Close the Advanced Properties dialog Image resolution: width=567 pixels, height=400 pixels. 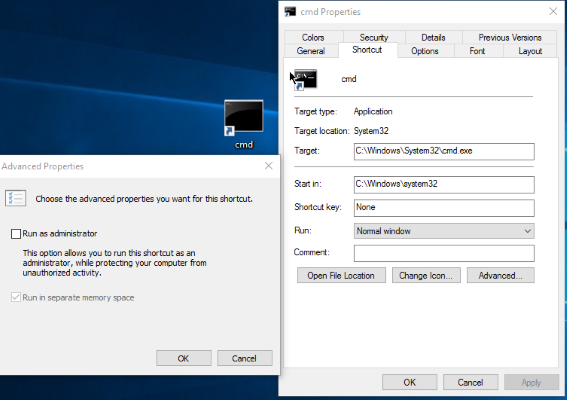coord(269,166)
